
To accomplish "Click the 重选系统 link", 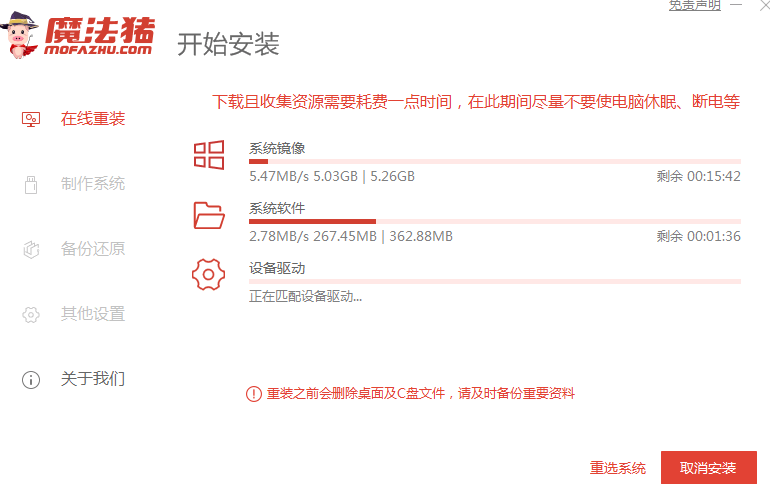I will point(618,468).
